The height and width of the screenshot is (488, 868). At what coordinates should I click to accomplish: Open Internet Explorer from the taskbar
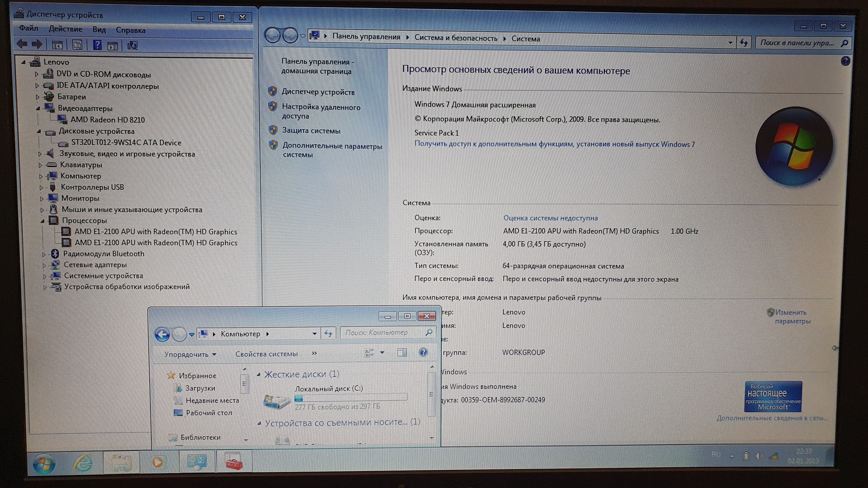pyautogui.click(x=83, y=462)
